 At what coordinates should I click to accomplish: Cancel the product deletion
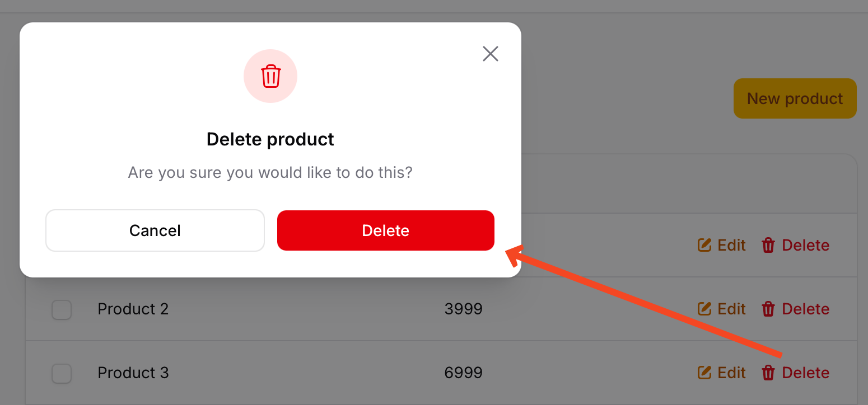coord(155,230)
